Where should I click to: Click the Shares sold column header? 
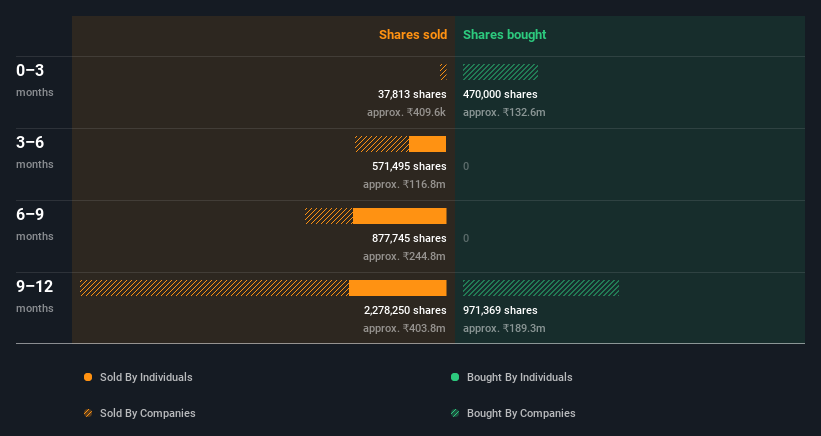tap(413, 35)
